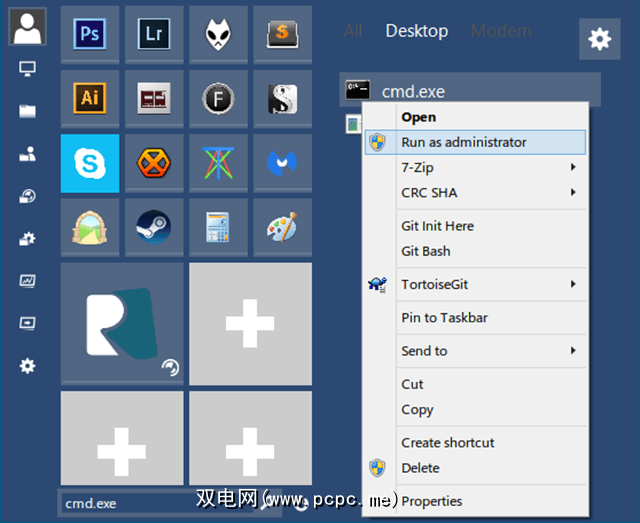Launch Sublime Text tile
This screenshot has height=523, width=640.
tap(282, 34)
